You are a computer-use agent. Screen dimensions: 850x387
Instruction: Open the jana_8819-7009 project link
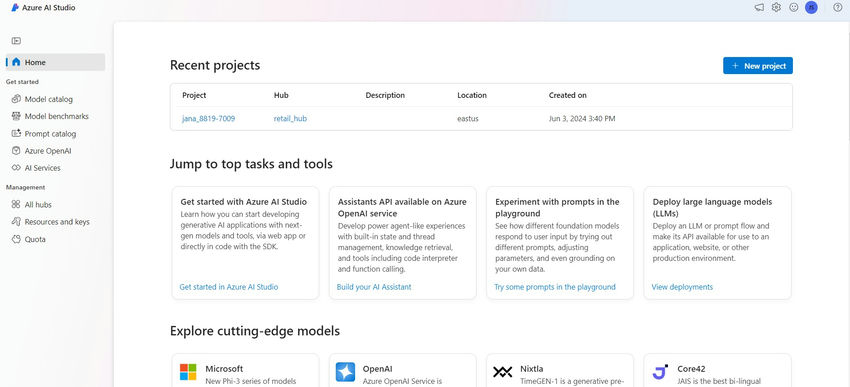[209, 118]
